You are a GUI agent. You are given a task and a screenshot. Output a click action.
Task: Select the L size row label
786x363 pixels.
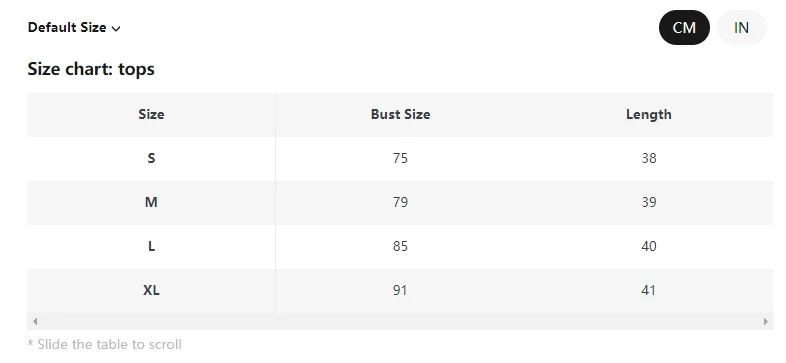click(151, 247)
